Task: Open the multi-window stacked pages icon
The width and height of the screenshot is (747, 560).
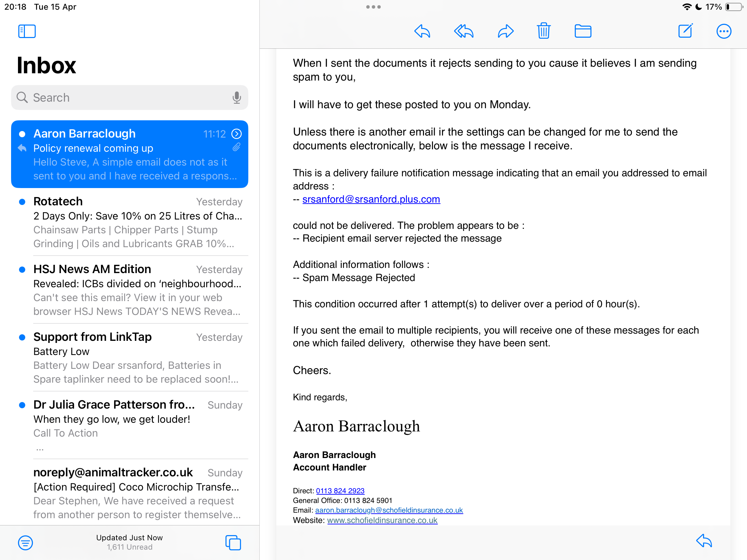Action: coord(233,543)
